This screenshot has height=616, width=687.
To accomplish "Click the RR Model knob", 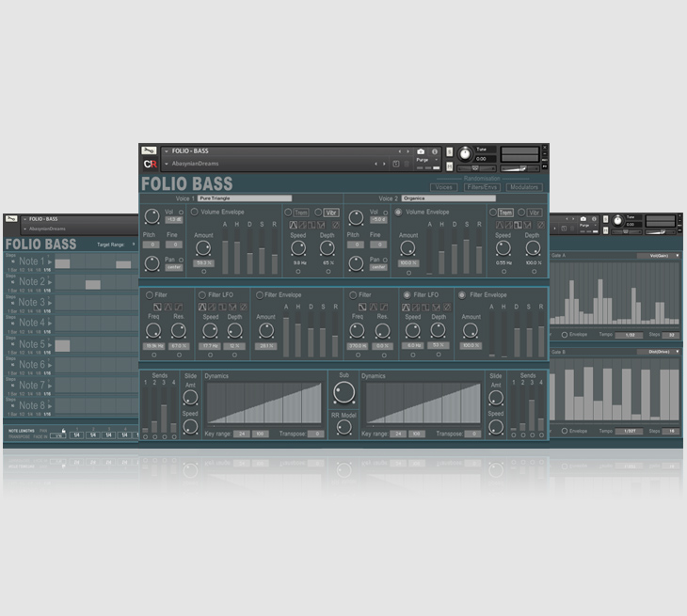I will pyautogui.click(x=343, y=427).
